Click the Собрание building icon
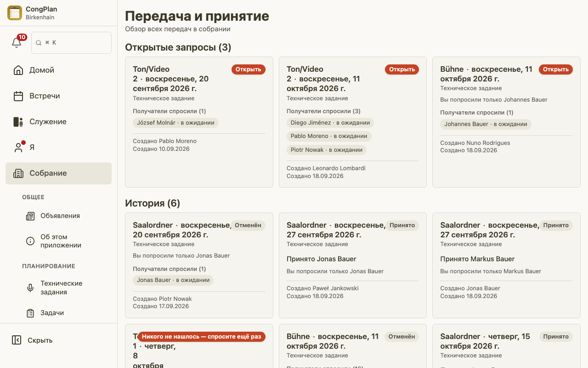 tap(18, 173)
